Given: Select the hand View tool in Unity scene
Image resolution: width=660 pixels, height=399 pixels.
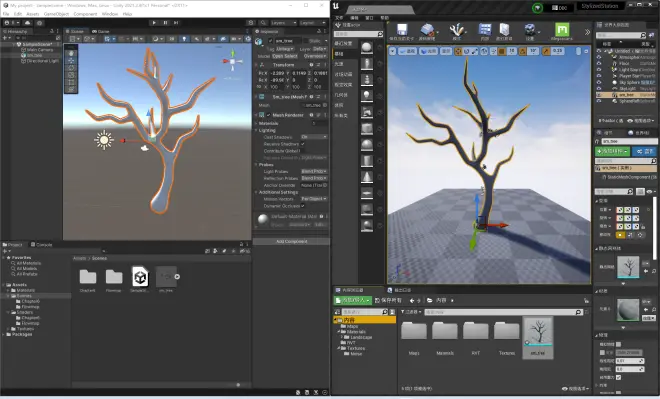Looking at the screenshot, I should 71,53.
